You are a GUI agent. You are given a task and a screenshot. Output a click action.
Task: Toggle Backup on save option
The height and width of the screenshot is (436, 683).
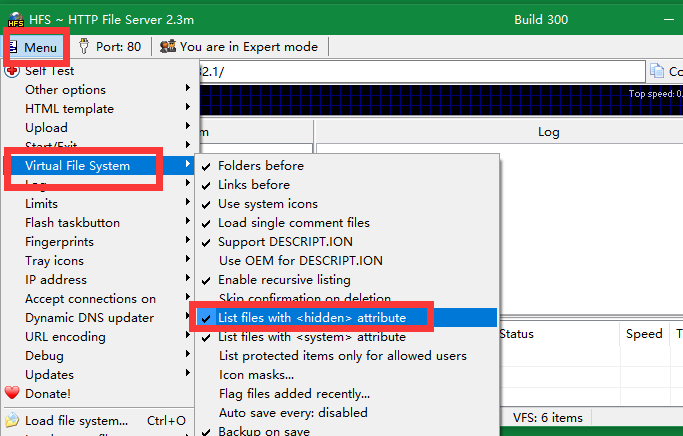(347, 431)
